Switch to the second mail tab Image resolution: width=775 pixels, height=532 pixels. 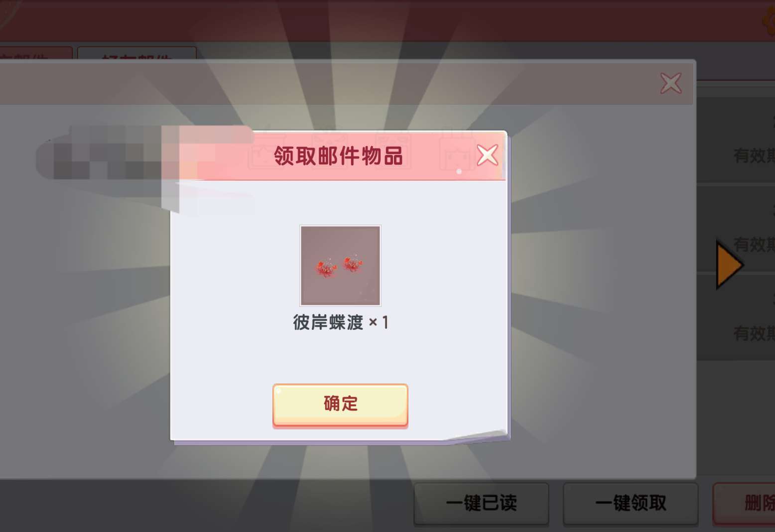pyautogui.click(x=137, y=54)
